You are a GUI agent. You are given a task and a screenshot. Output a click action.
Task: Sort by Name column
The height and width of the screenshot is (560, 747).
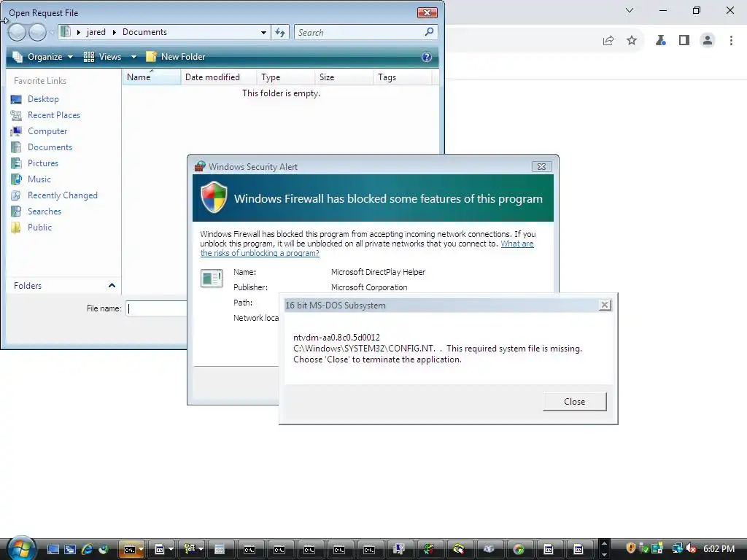[152, 77]
